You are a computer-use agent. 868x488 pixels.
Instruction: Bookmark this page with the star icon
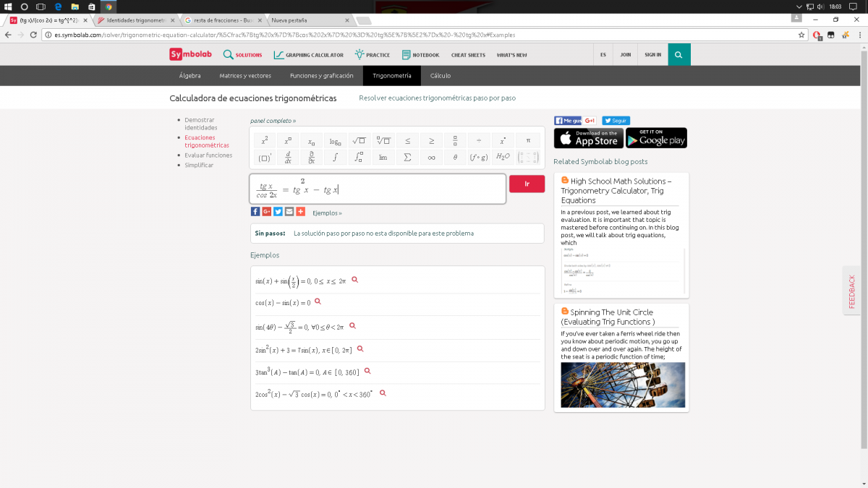pyautogui.click(x=801, y=35)
